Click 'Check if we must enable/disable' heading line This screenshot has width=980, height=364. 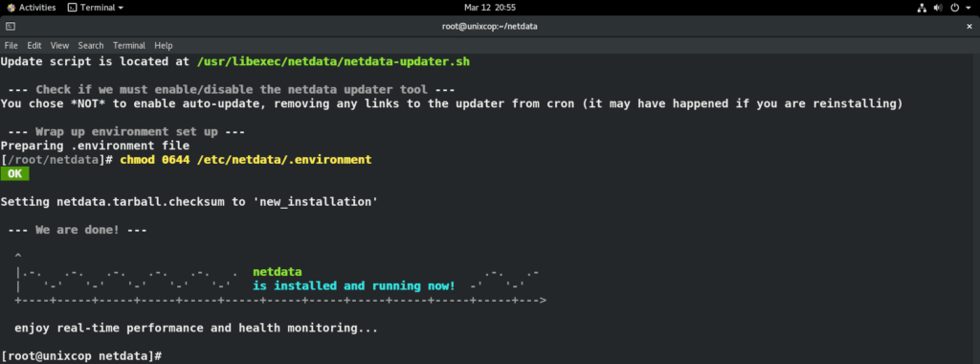click(232, 89)
